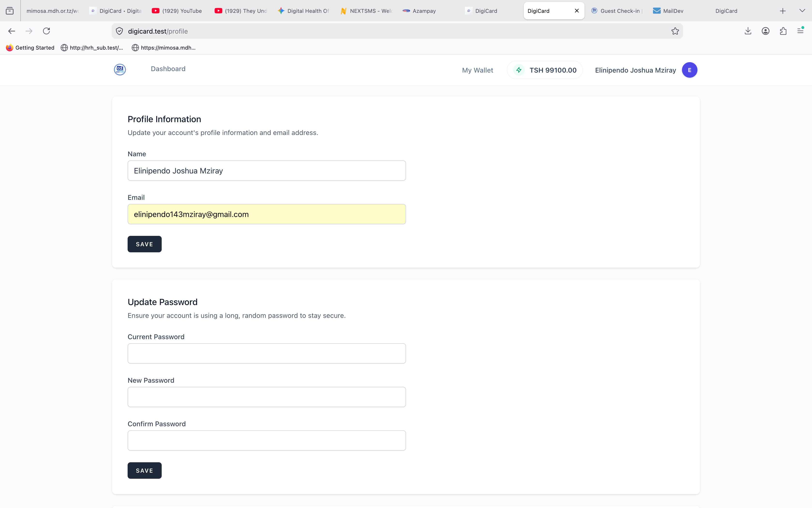Open the site security shield icon

pyautogui.click(x=119, y=31)
